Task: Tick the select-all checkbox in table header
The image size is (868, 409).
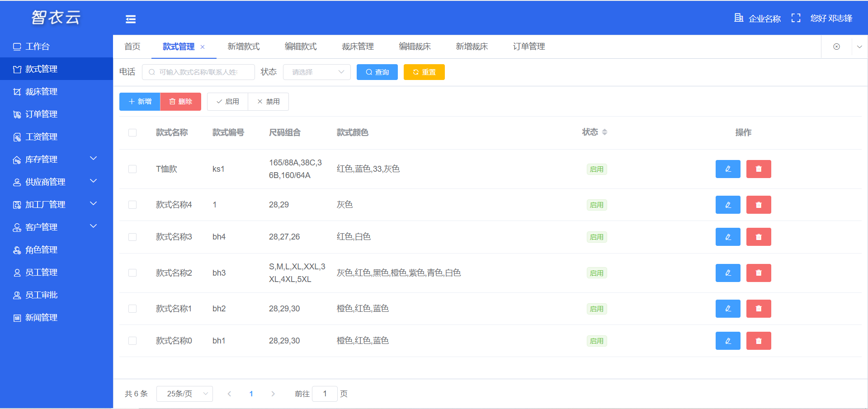Action: point(132,132)
